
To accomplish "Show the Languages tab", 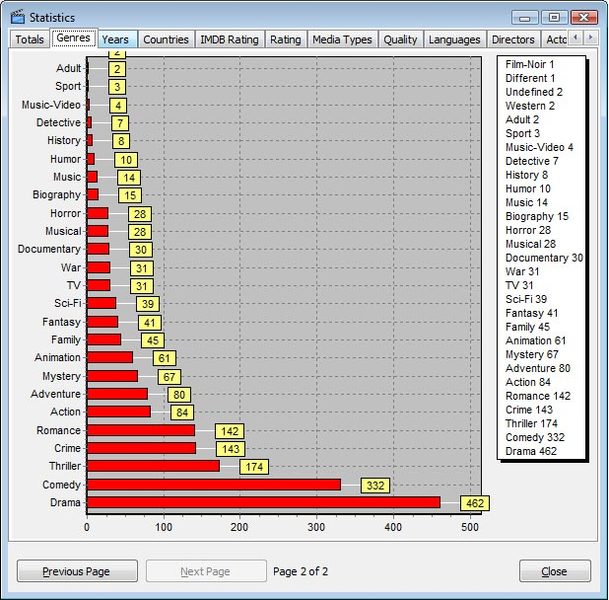I will click(454, 39).
